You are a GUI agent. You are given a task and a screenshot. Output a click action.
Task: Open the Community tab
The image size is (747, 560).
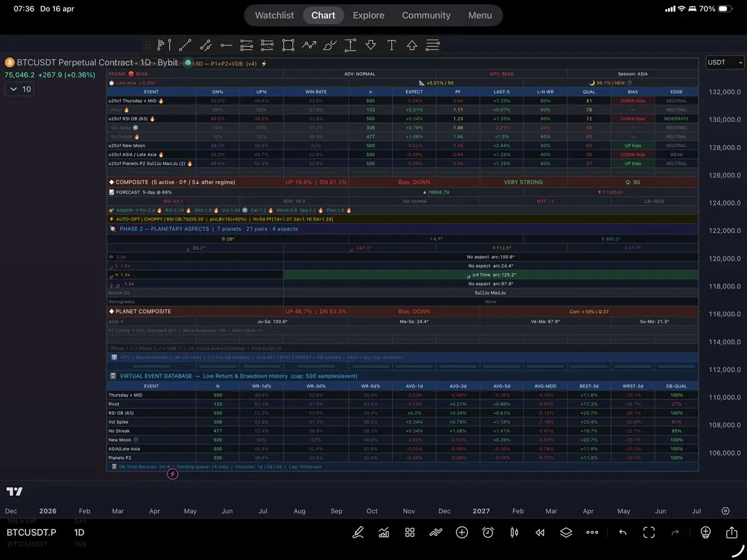426,16
